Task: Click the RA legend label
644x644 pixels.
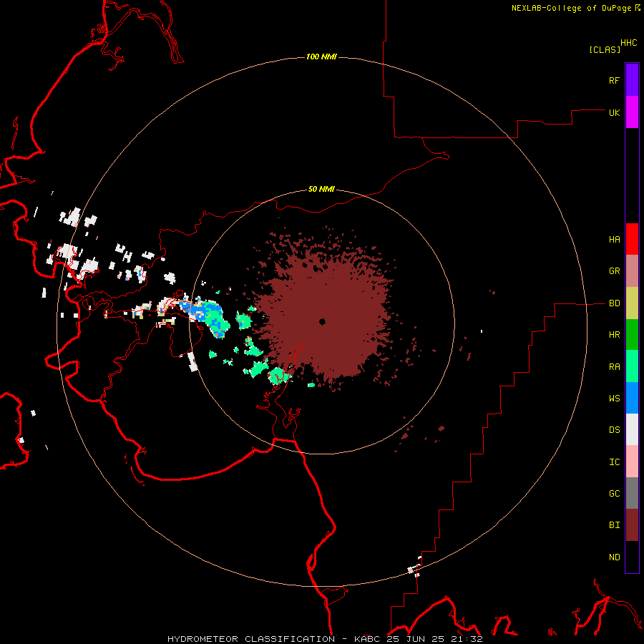Action: pos(615,367)
